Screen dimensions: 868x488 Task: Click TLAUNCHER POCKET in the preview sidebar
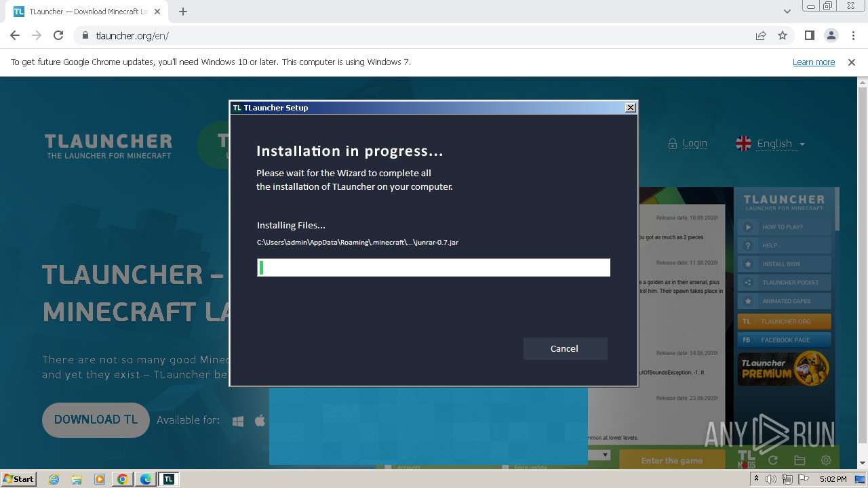pyautogui.click(x=784, y=282)
